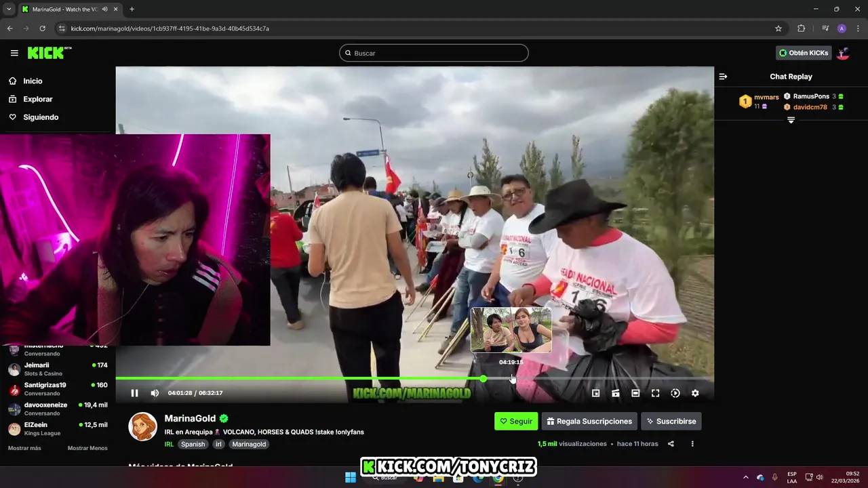Bookmark this page with the star
Image resolution: width=868 pixels, height=488 pixels.
click(778, 28)
